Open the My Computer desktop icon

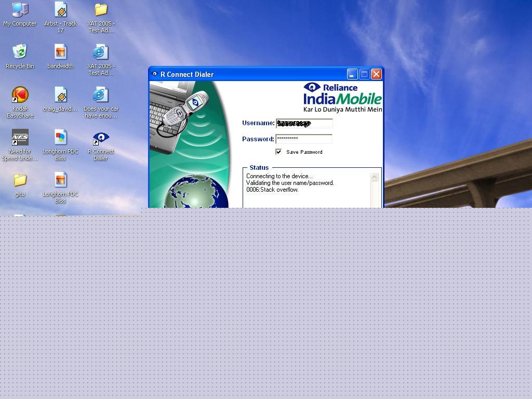click(20, 10)
